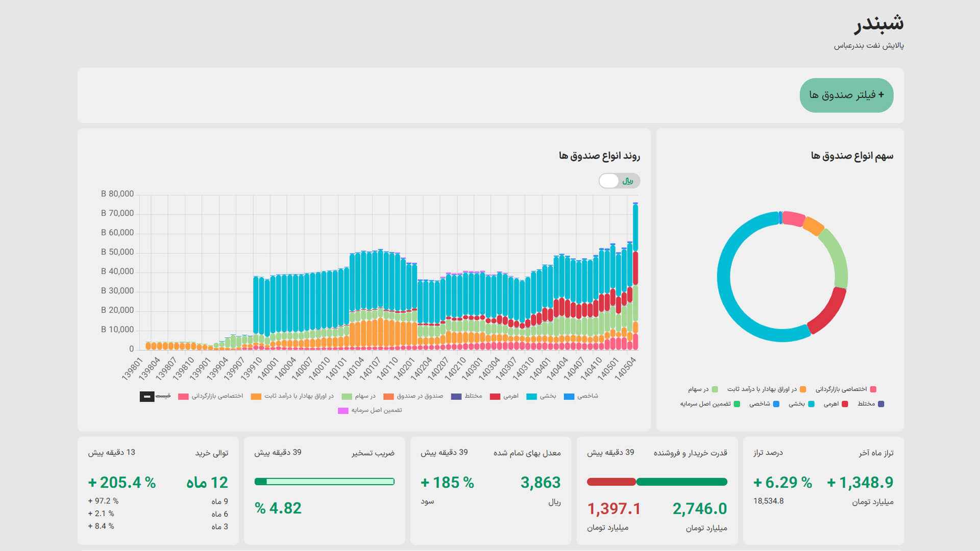Viewport: 980px width, 551px height.
Task: Click the ضریب تسخیر card title
Action: 373,453
